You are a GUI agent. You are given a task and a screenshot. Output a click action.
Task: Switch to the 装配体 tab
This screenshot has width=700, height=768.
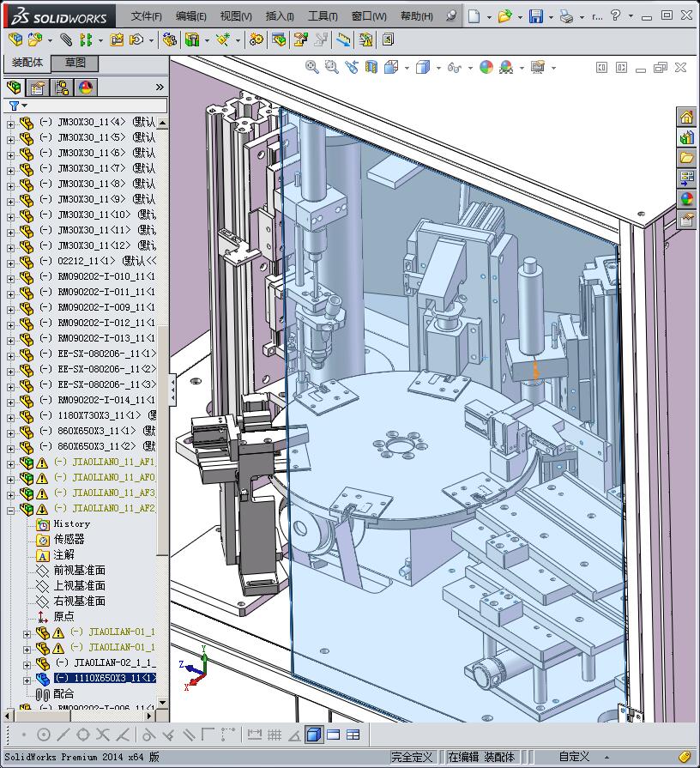27,63
